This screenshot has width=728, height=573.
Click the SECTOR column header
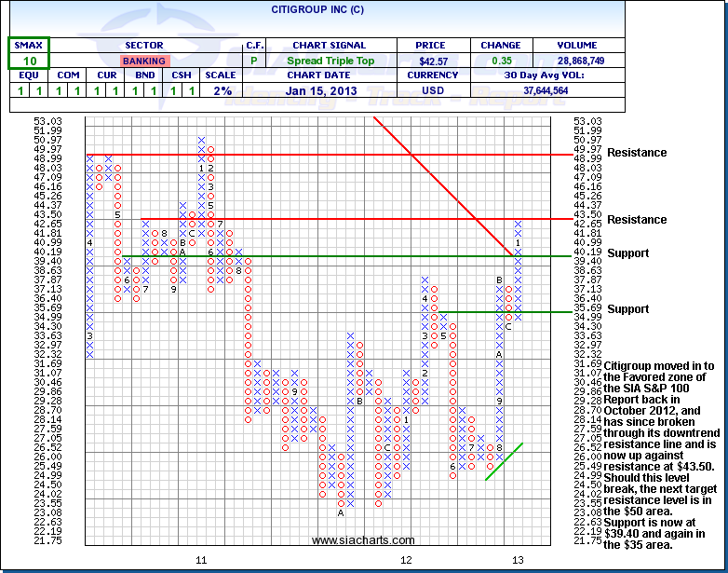[x=145, y=45]
